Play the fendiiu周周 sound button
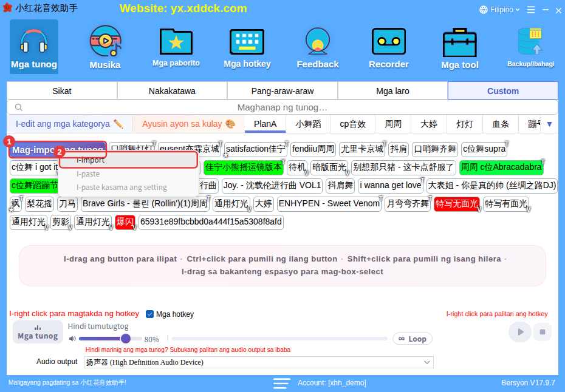Screen dimensions: 565x392 pyautogui.click(x=313, y=149)
